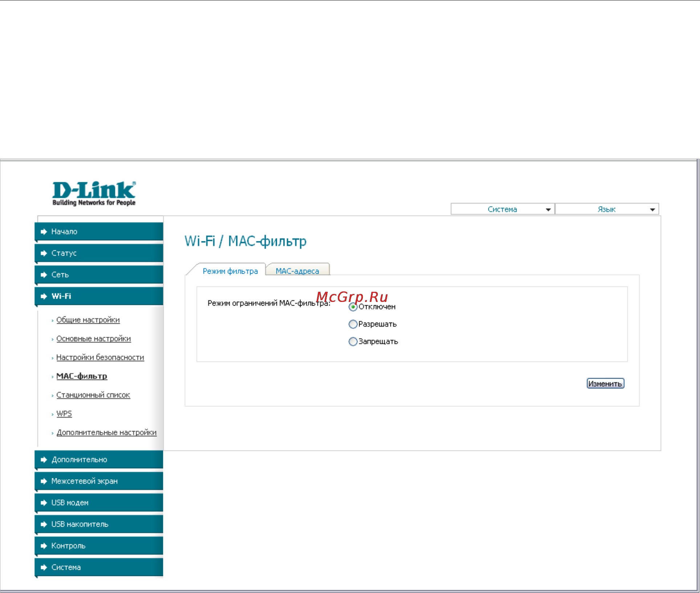Open the Межсетевой экран menu section
Image resolution: width=700 pixels, height=593 pixels.
pyautogui.click(x=99, y=481)
